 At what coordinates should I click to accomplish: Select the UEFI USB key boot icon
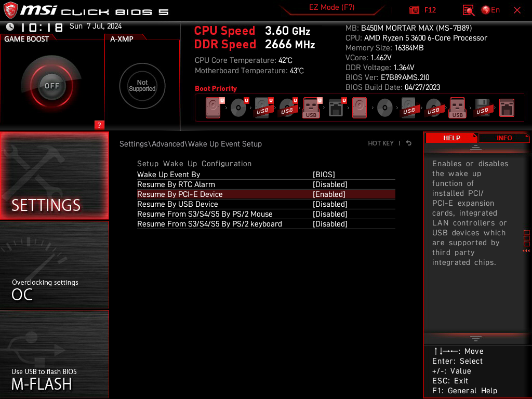click(312, 108)
